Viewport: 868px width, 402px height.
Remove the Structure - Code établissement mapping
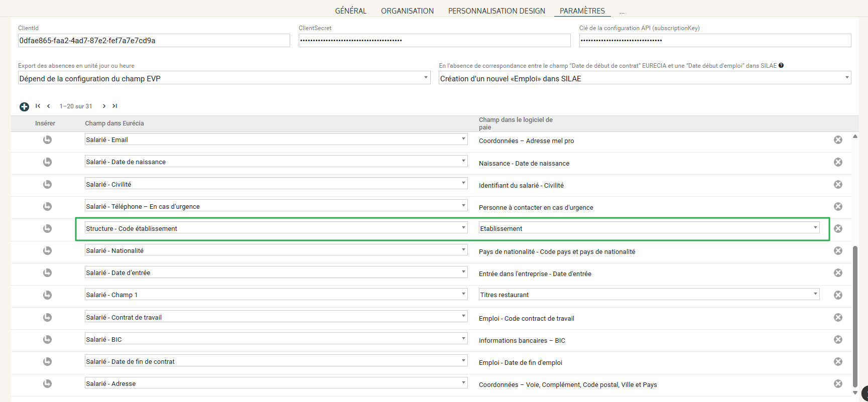coord(838,229)
